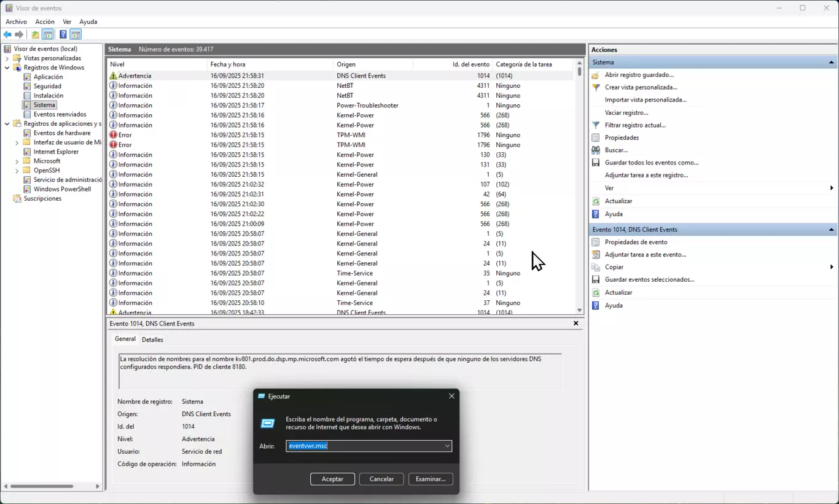The image size is (839, 504).
Task: Switch to the Detalles tab
Action: [152, 339]
